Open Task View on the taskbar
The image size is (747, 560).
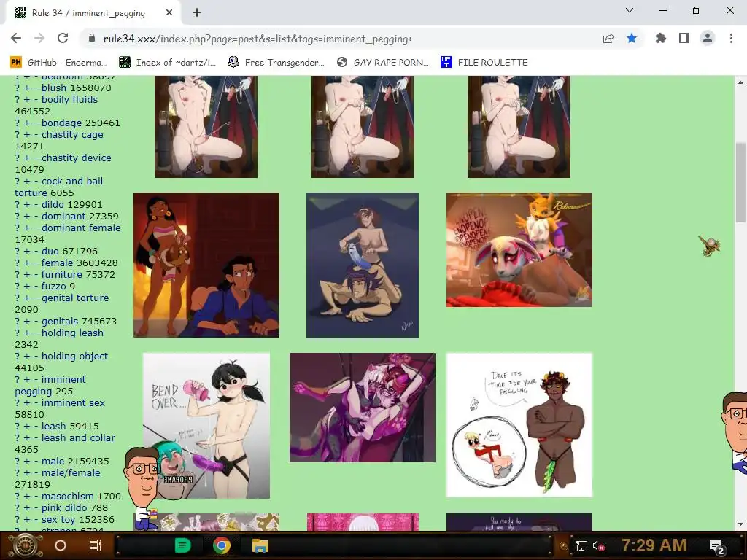point(96,545)
